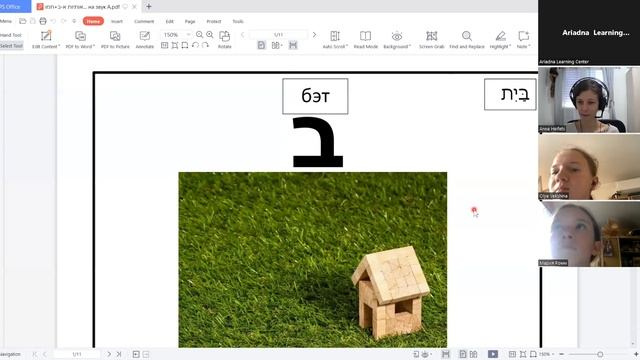
Task: Select the Highlight tool
Action: click(x=500, y=39)
